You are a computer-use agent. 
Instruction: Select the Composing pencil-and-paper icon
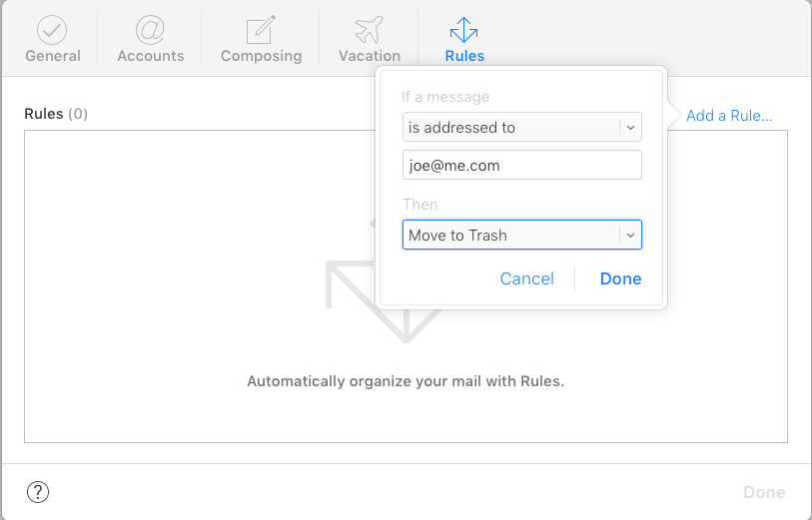pos(261,30)
